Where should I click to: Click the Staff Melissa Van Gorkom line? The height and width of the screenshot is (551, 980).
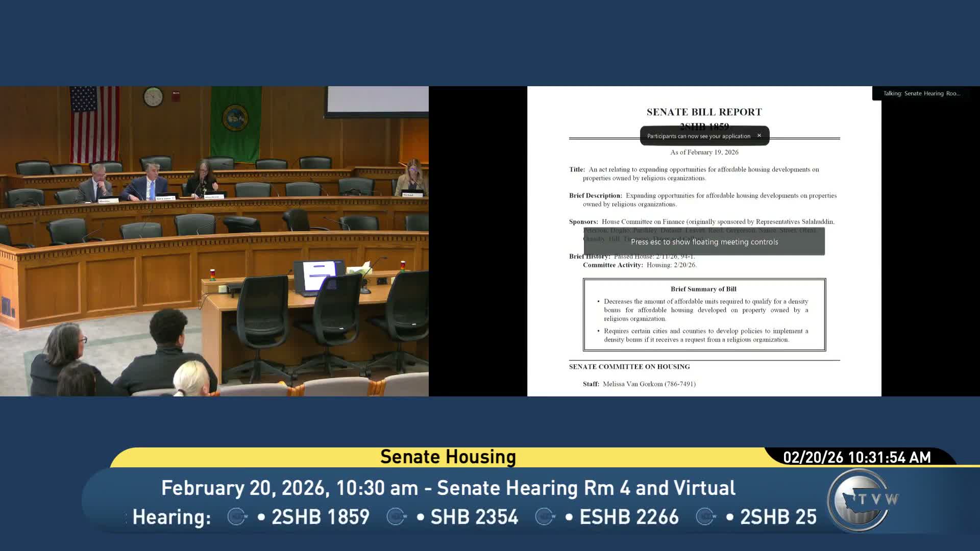(639, 384)
